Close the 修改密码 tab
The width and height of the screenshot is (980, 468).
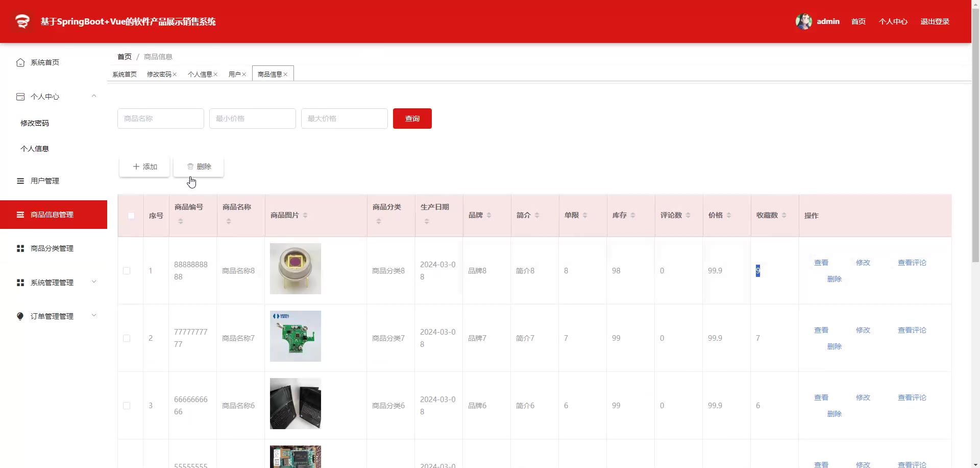click(x=175, y=75)
